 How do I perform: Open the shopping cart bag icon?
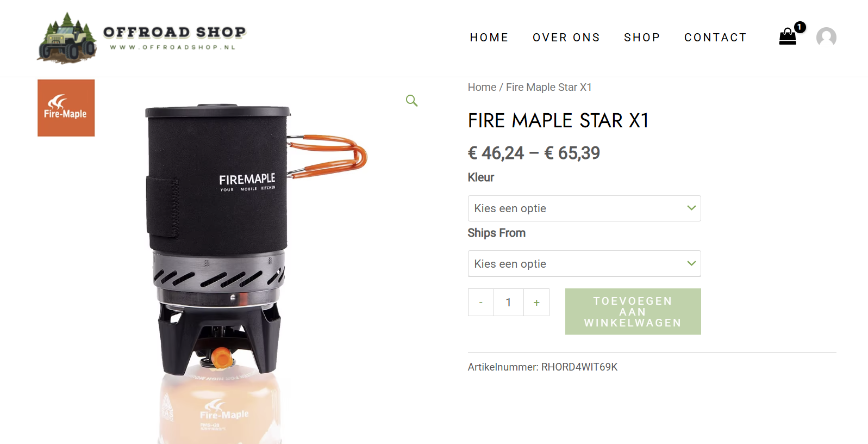tap(787, 36)
